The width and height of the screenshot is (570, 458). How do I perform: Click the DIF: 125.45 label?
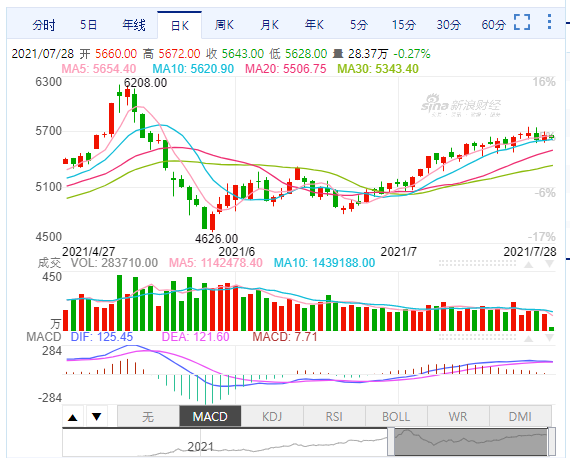(102, 337)
